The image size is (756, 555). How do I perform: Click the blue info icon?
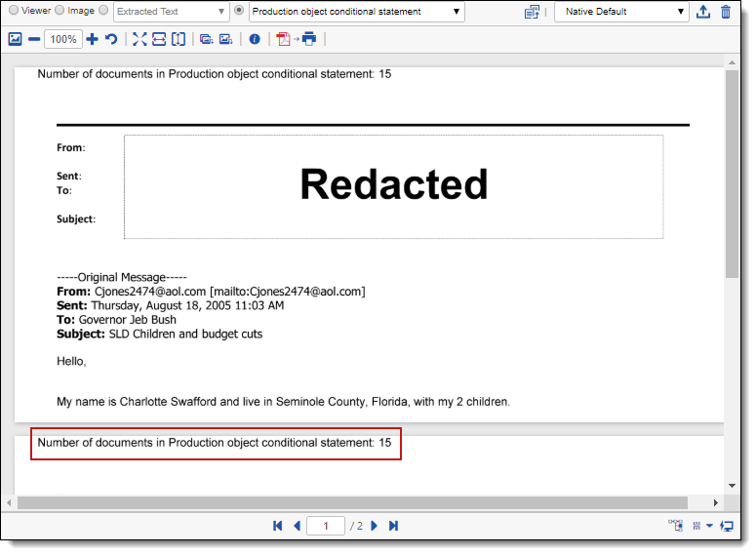255,39
